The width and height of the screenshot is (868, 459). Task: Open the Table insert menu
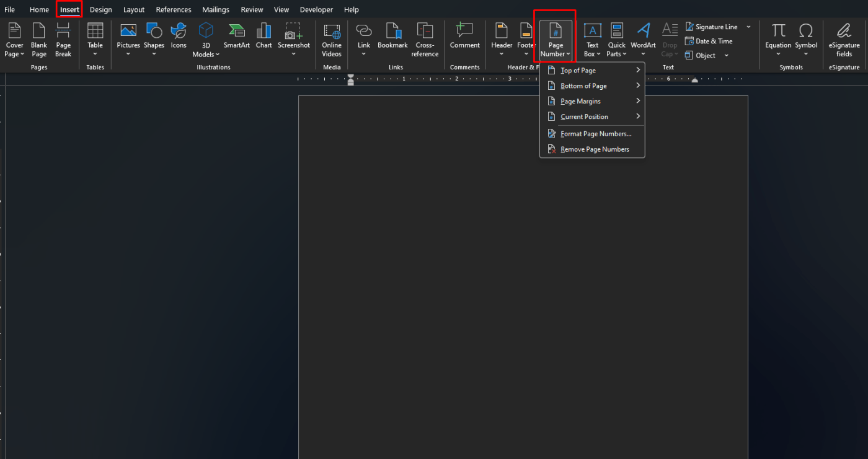[x=95, y=41]
